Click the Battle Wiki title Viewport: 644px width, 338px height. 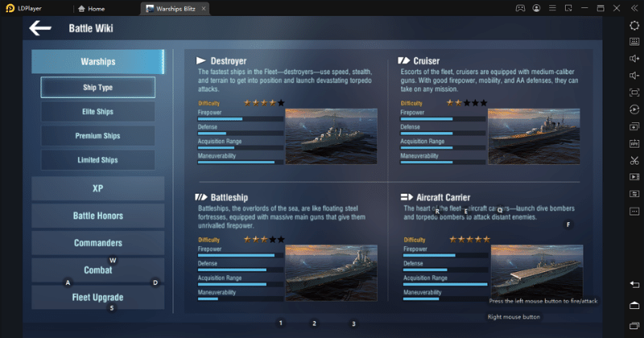pos(91,28)
